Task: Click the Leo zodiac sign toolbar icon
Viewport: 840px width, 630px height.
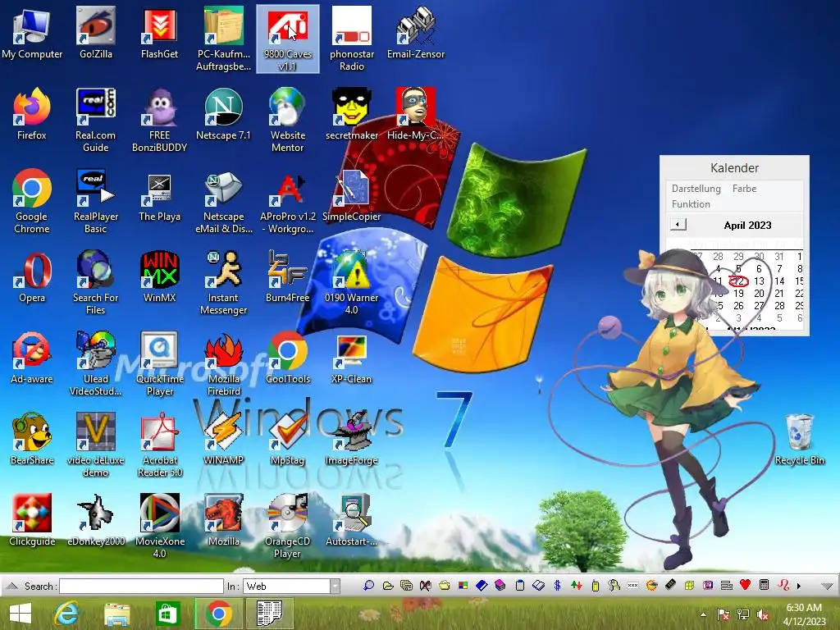Action: coord(783,585)
